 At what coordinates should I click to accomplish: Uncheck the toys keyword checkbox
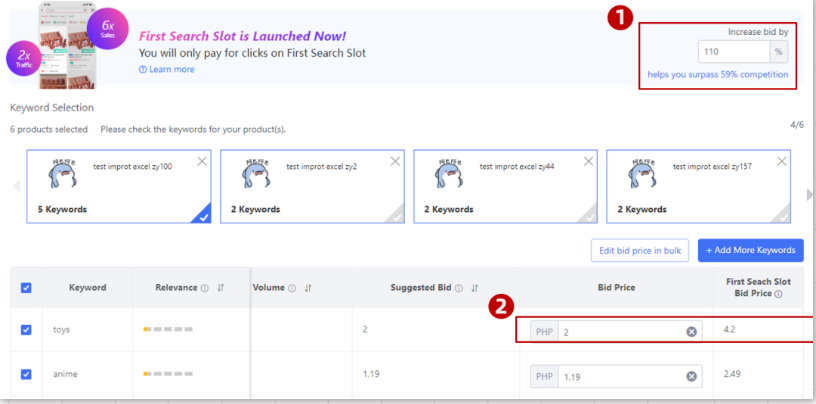click(x=26, y=330)
